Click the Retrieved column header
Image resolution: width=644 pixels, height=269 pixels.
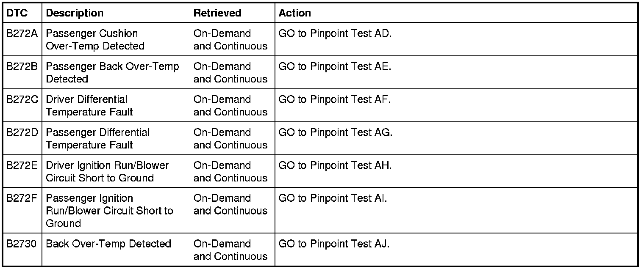click(217, 13)
